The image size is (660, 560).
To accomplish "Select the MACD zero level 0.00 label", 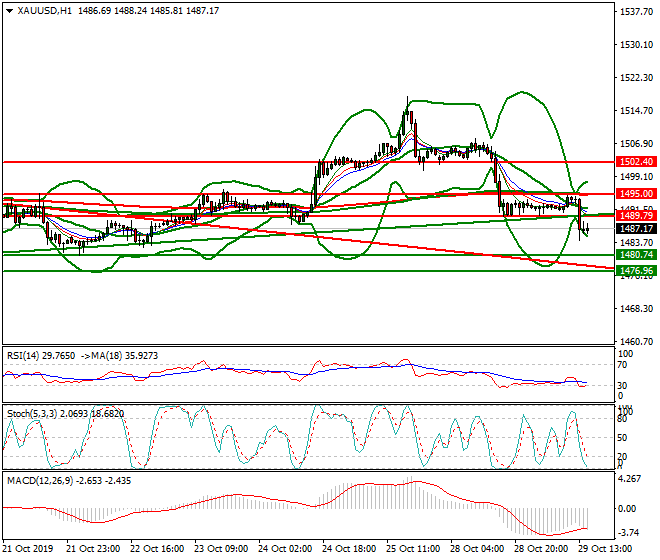I will pyautogui.click(x=627, y=509).
